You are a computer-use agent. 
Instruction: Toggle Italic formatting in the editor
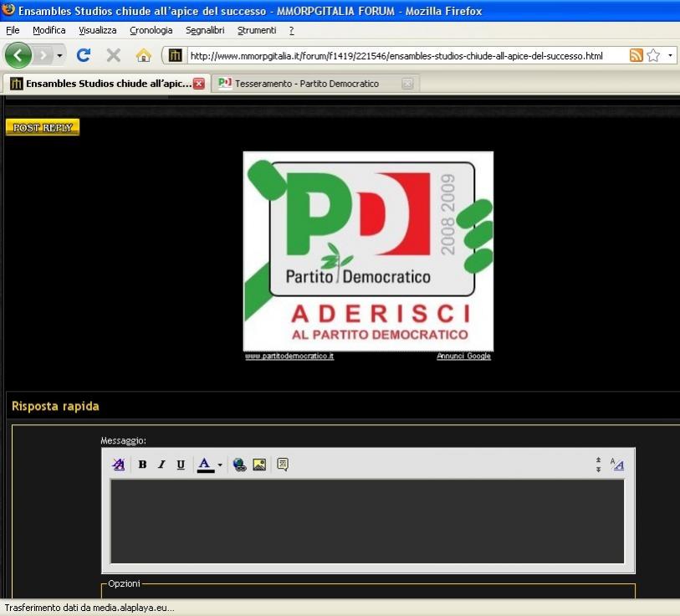click(161, 465)
